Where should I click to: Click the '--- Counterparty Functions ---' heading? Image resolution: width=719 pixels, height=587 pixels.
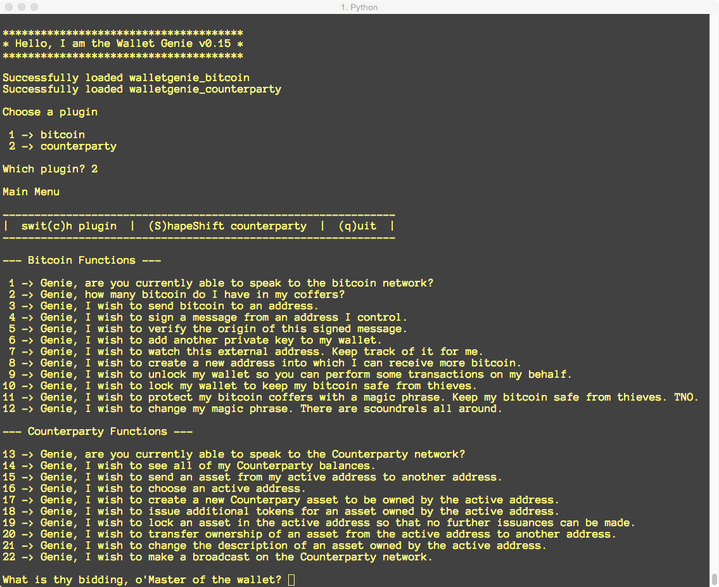98,432
